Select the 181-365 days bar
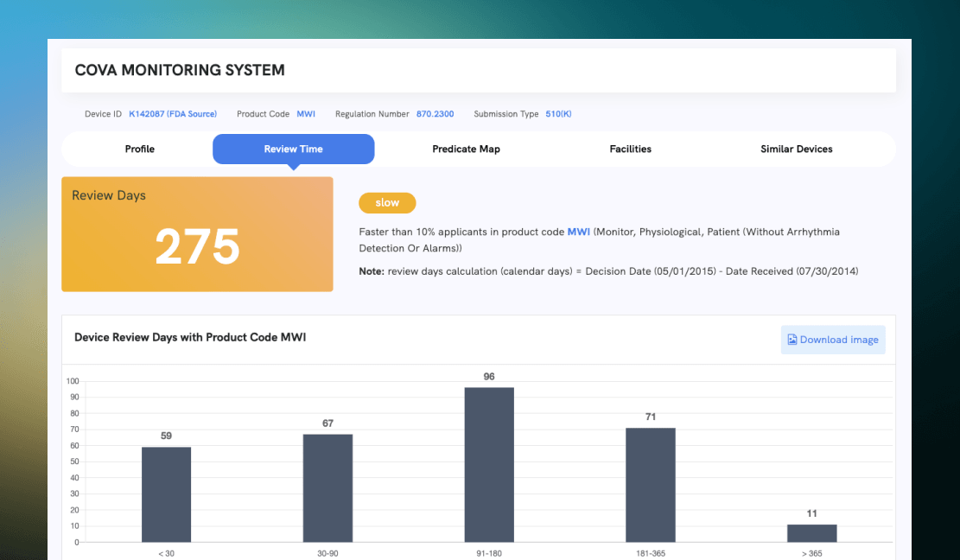The height and width of the screenshot is (560, 960). (650, 485)
